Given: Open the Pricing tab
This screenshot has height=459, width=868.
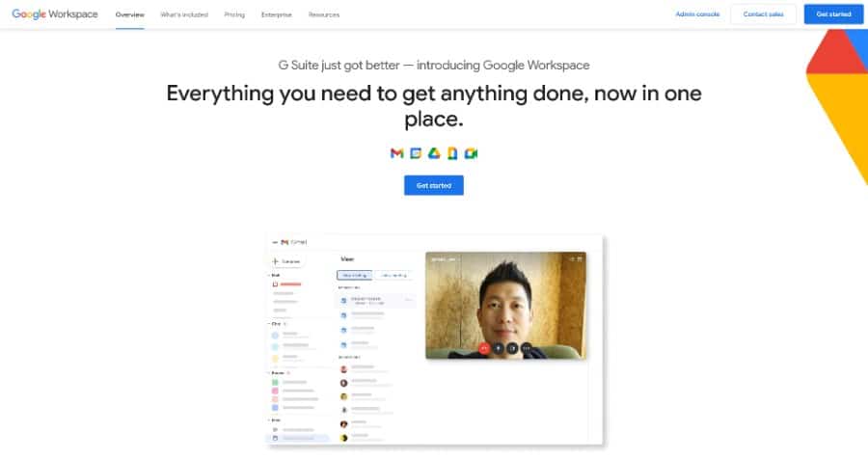Looking at the screenshot, I should tap(234, 15).
